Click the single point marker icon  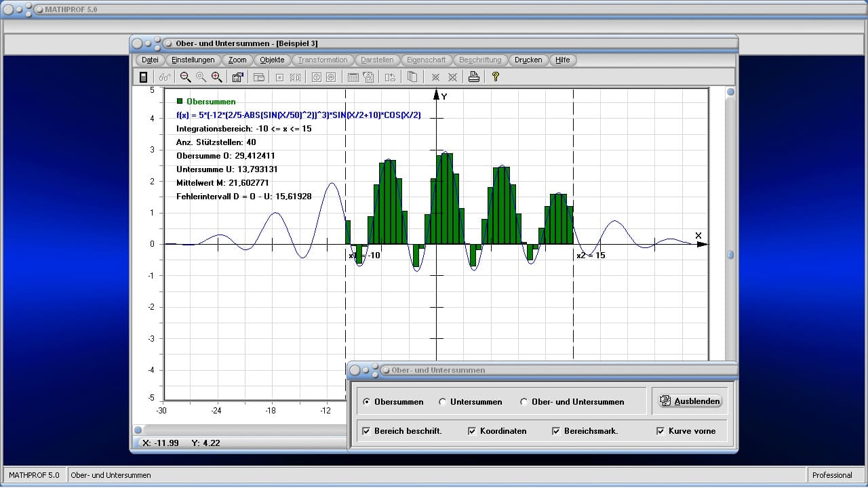pyautogui.click(x=279, y=77)
